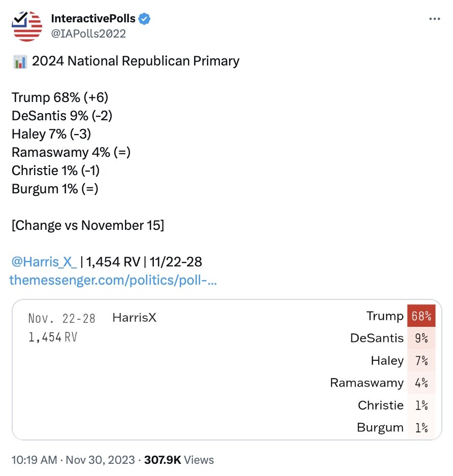Click the Nov. 22-28 date label
Image resolution: width=453 pixels, height=476 pixels.
(61, 319)
